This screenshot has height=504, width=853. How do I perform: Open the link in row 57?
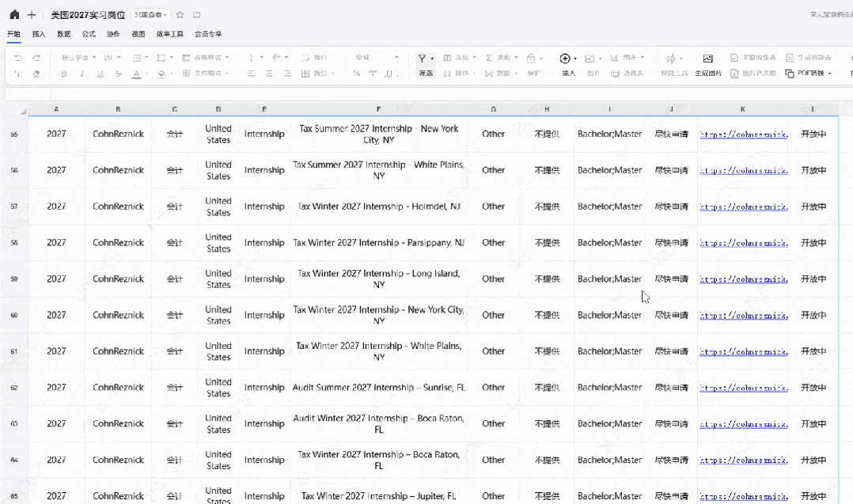click(x=744, y=207)
